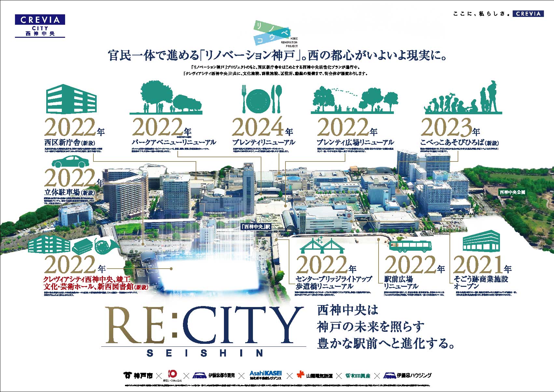Click the 山陽電気鉄道 logo

coord(315,375)
